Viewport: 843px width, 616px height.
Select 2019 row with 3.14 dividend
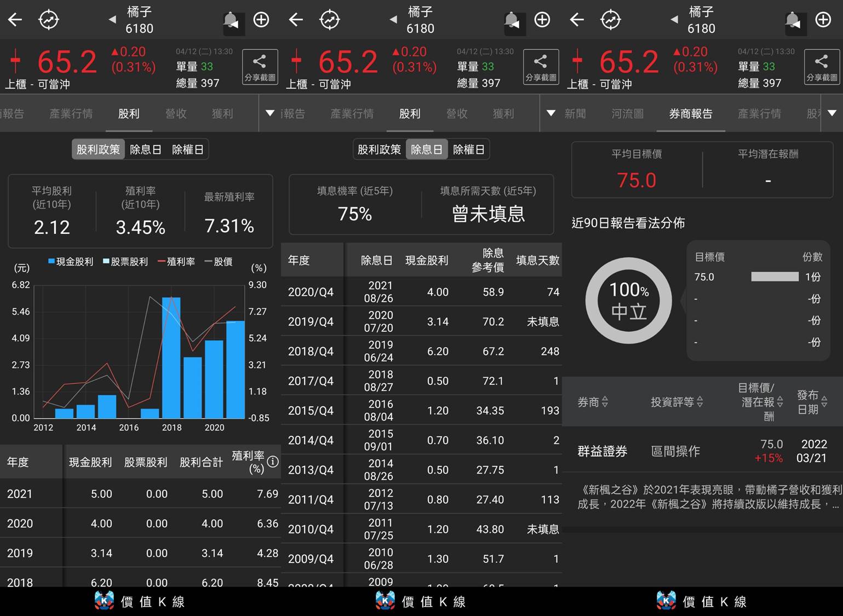pyautogui.click(x=140, y=552)
